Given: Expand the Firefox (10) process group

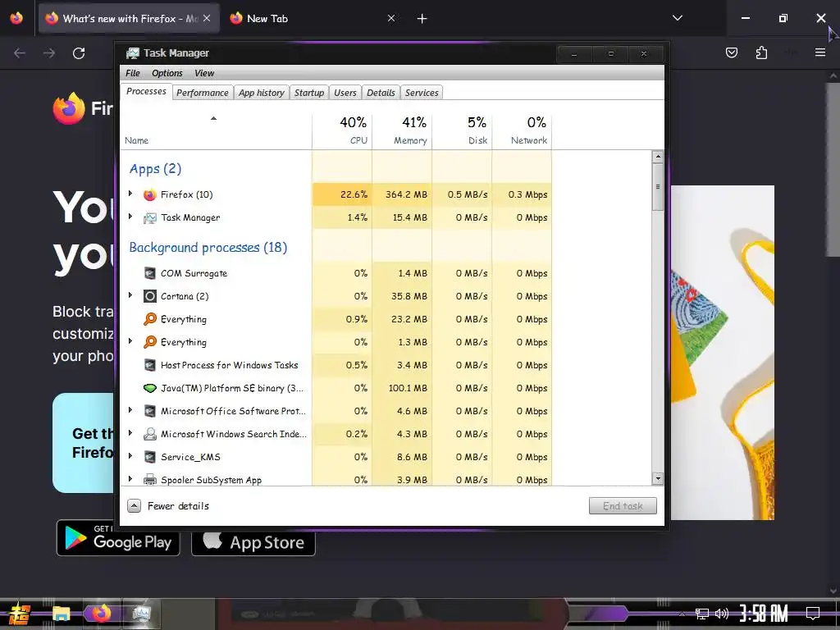Looking at the screenshot, I should coord(130,194).
